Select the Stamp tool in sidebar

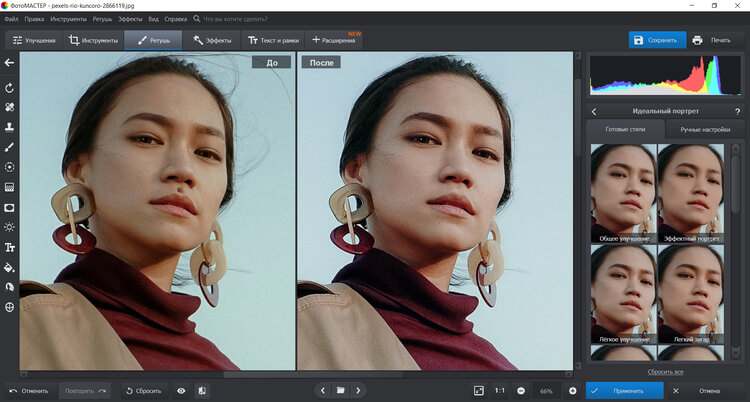pyautogui.click(x=9, y=127)
